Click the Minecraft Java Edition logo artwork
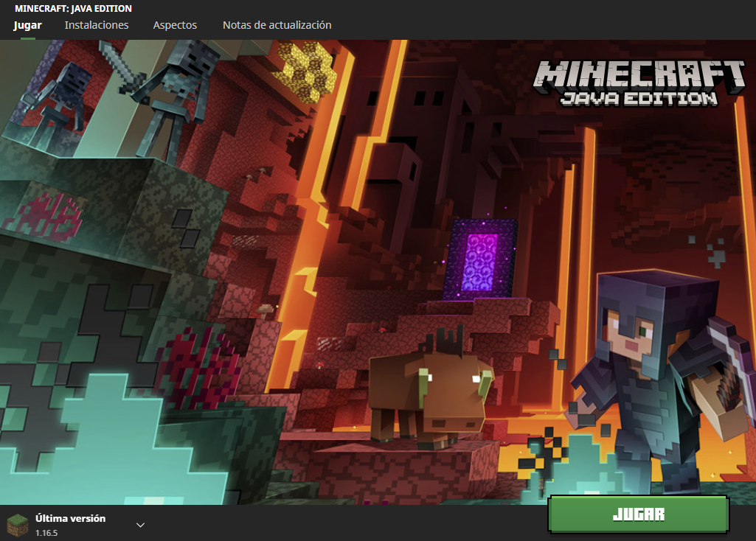This screenshot has width=756, height=541. tap(640, 81)
